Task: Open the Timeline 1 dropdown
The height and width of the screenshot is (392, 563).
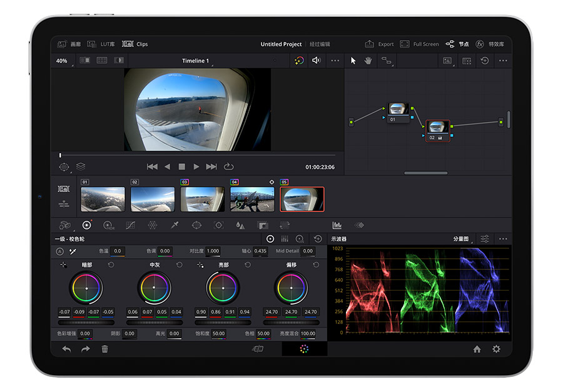Action: coord(196,61)
